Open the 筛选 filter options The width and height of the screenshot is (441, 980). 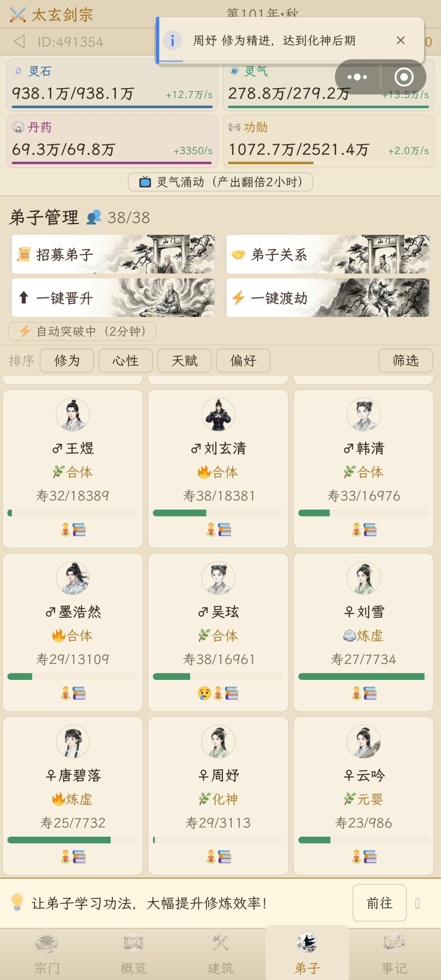(x=405, y=361)
